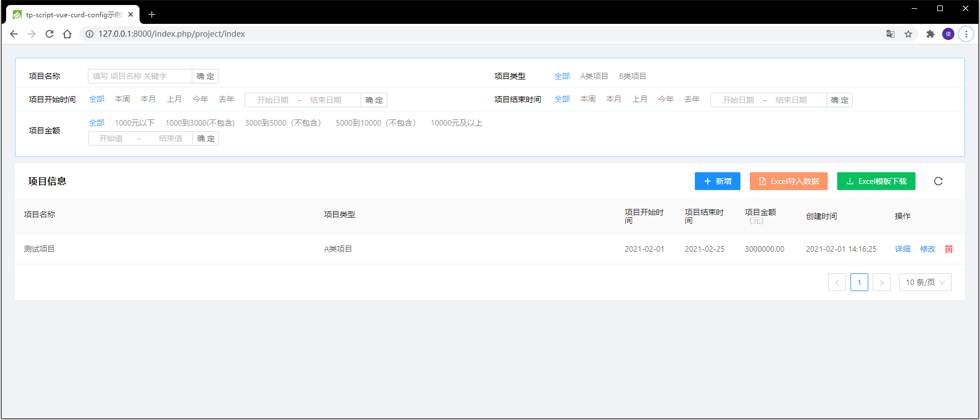Reload the browser page

(49, 34)
